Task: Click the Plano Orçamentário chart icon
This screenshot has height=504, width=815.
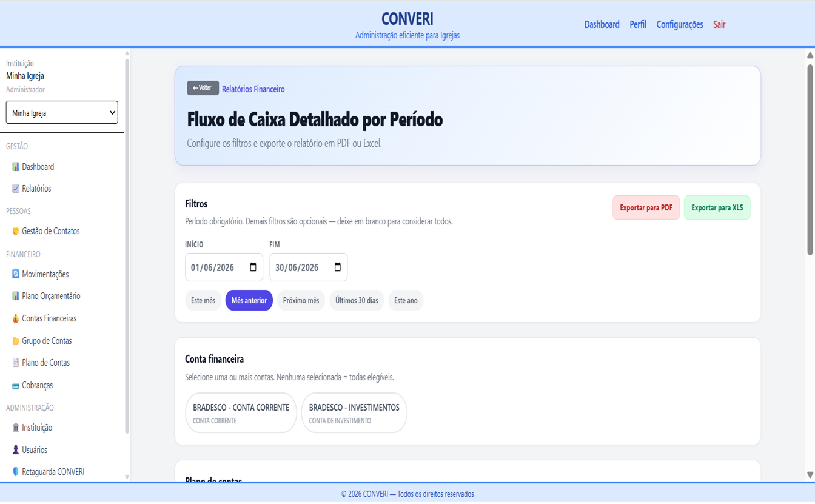Action: [16, 296]
